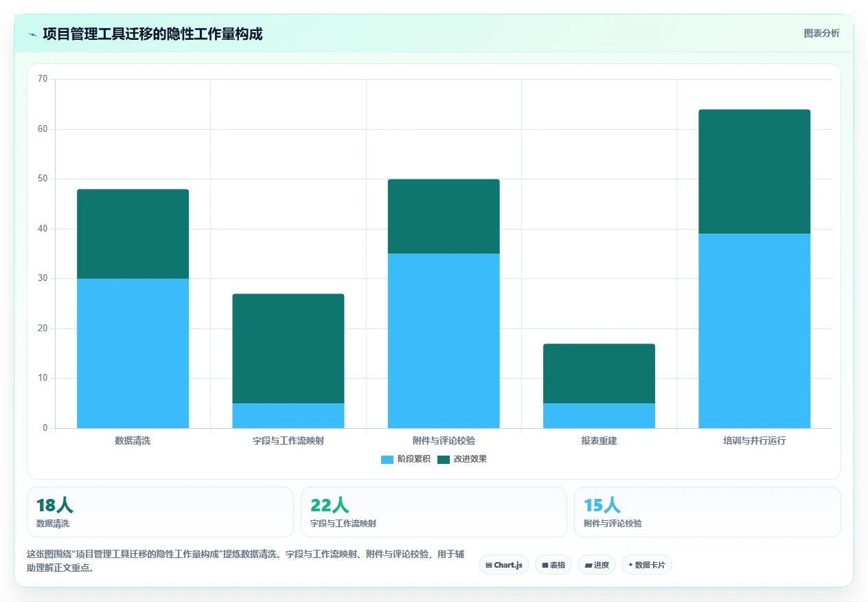Select the 进度 tag chip
Screen dimensions: 868x602
[597, 565]
